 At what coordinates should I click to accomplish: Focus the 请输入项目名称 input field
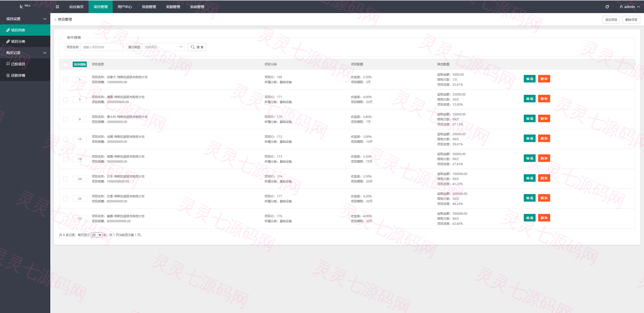(x=102, y=47)
